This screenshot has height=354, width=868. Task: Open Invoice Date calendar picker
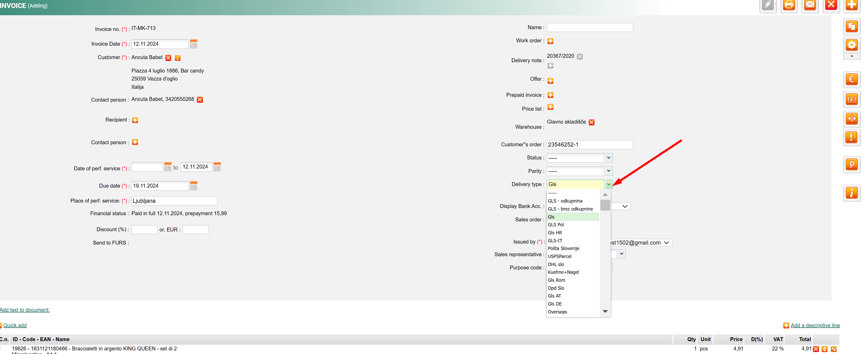[x=193, y=44]
